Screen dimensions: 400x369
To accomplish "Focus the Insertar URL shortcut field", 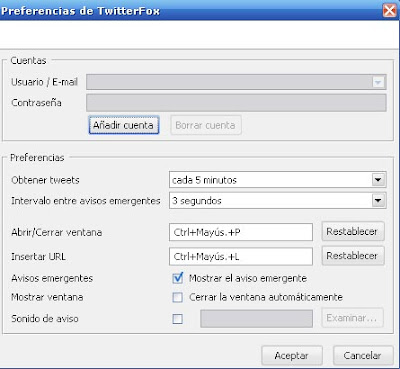I will click(241, 256).
